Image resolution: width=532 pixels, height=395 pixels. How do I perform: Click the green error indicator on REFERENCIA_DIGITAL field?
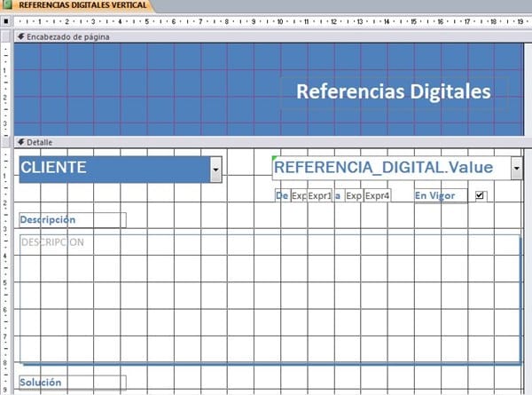click(275, 158)
